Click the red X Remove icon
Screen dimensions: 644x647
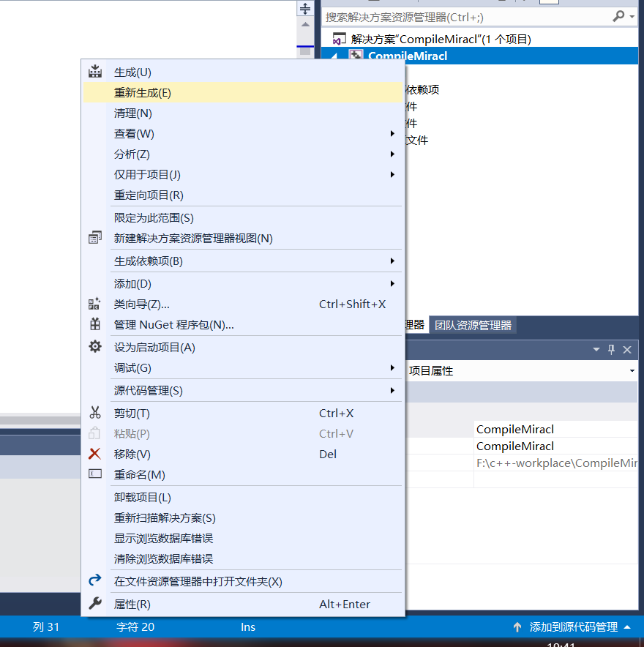(94, 454)
